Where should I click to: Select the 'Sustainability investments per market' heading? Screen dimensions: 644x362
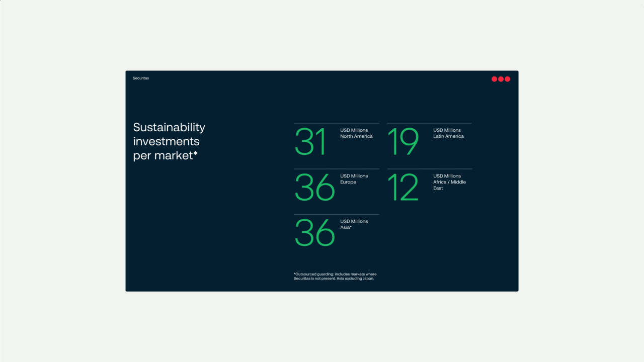click(x=169, y=141)
